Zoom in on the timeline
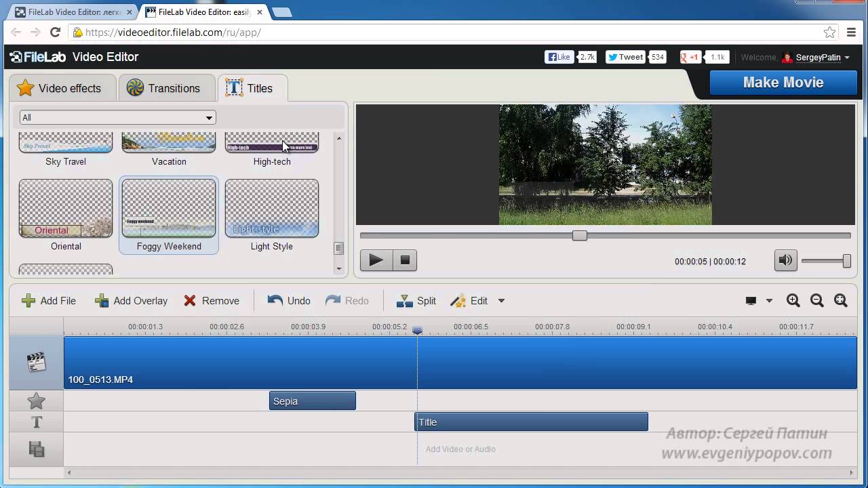This screenshot has height=488, width=868. [x=793, y=301]
